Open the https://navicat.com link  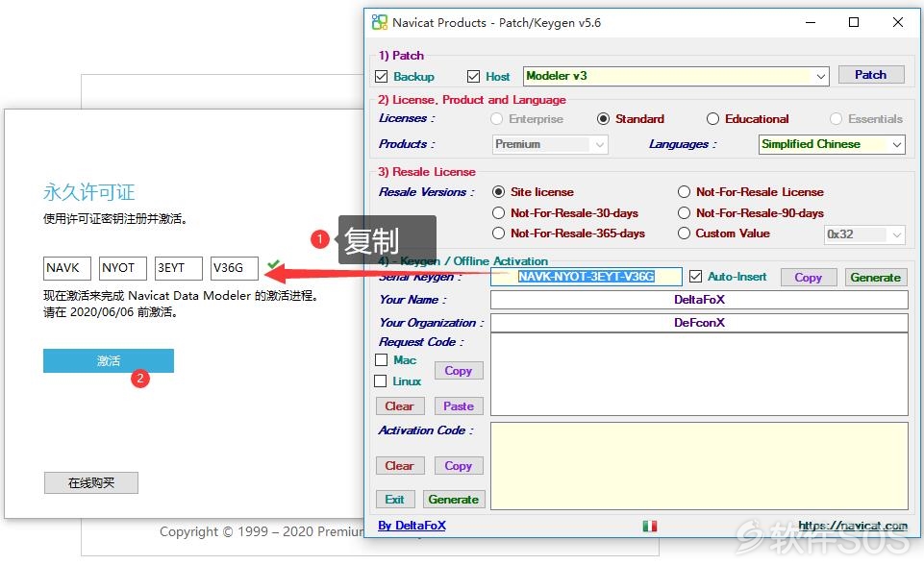(x=853, y=526)
